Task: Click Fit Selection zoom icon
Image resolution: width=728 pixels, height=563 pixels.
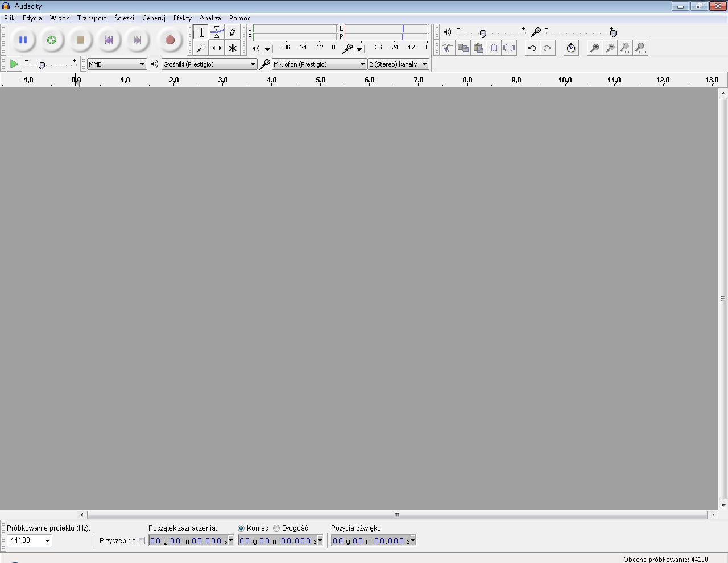Action: pos(625,48)
